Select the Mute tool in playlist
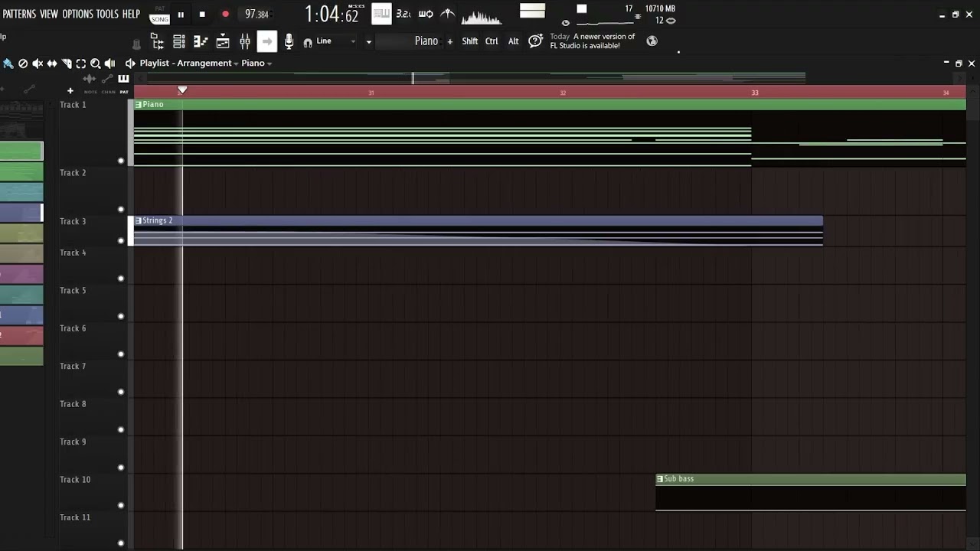 click(x=38, y=64)
